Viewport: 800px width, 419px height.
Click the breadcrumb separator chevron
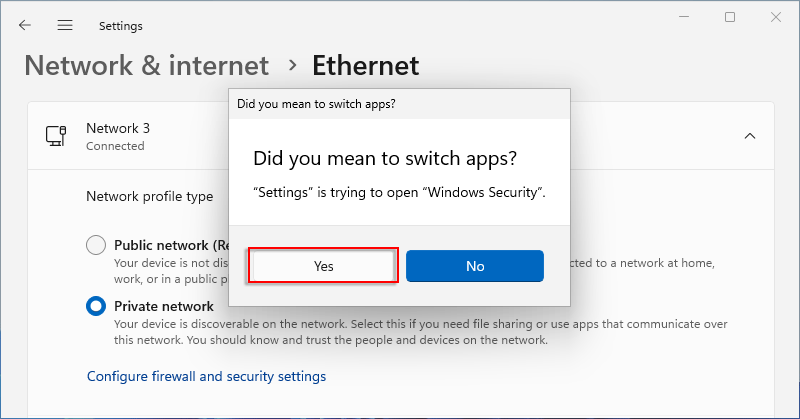[292, 65]
